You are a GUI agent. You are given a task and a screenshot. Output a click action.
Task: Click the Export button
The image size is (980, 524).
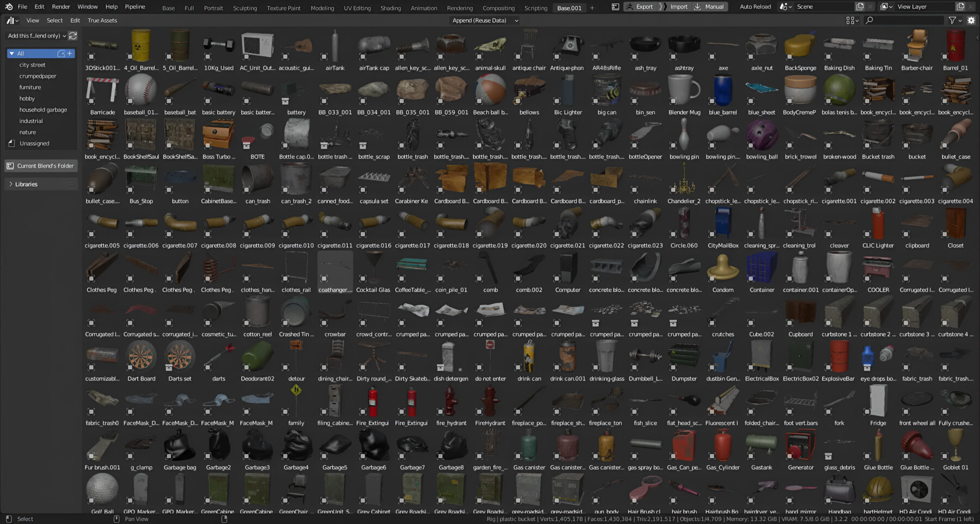(x=639, y=7)
